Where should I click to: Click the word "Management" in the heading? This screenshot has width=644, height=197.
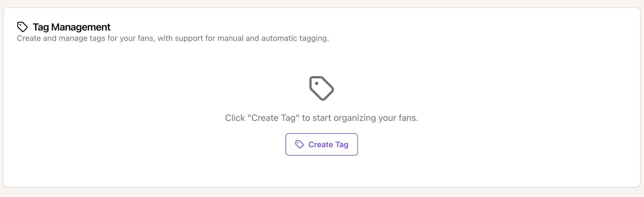point(81,27)
